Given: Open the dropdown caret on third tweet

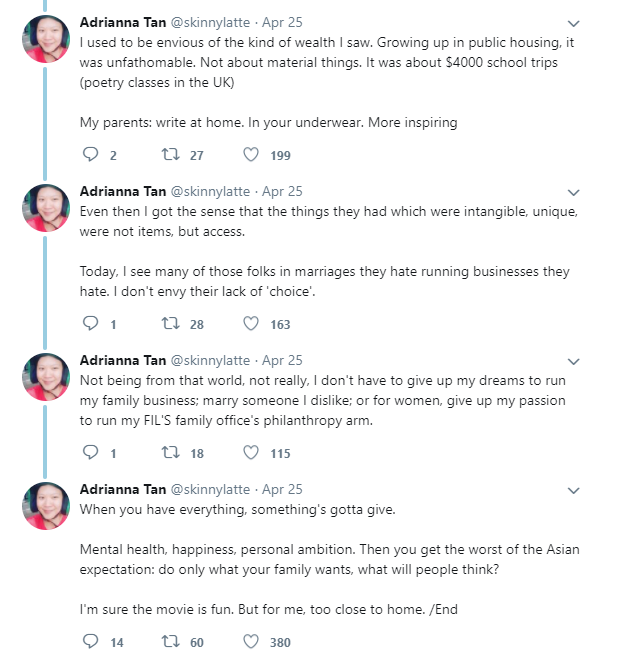Looking at the screenshot, I should (574, 361).
